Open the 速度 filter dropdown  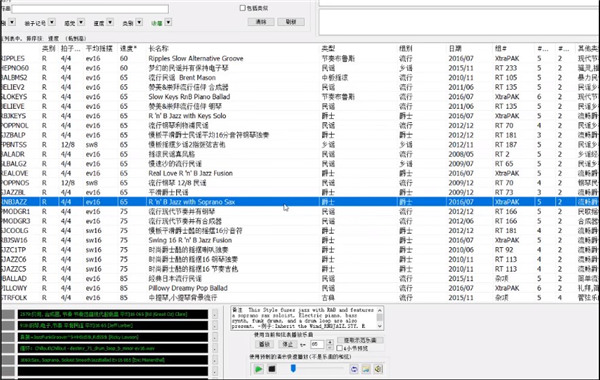(x=110, y=23)
